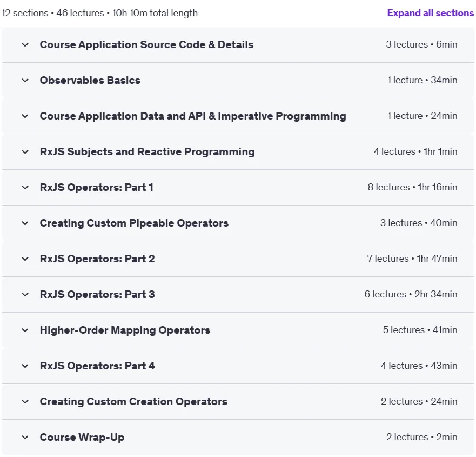476x457 pixels.
Task: Select Creating Custom Creation Operators title
Action: click(133, 402)
